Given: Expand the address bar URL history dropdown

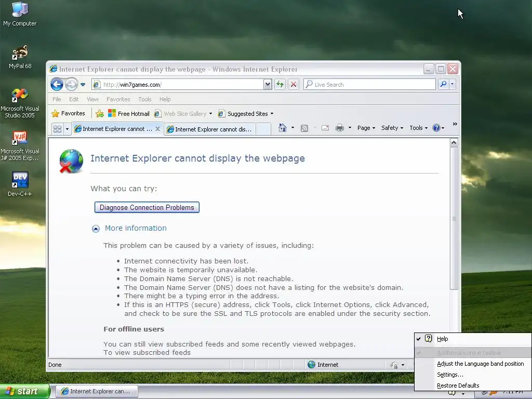Looking at the screenshot, I should tap(268, 85).
